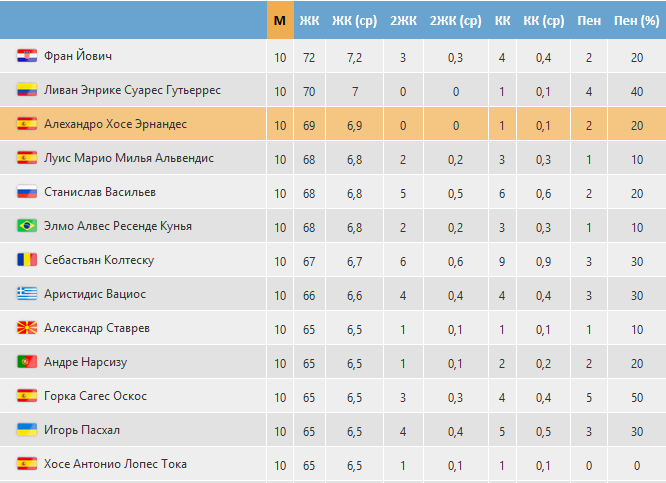
Task: Sort by the ЖК column header
Action: 309,20
